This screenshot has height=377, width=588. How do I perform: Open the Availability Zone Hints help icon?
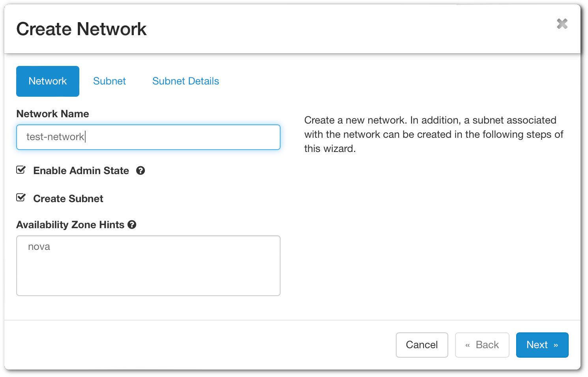coord(132,225)
